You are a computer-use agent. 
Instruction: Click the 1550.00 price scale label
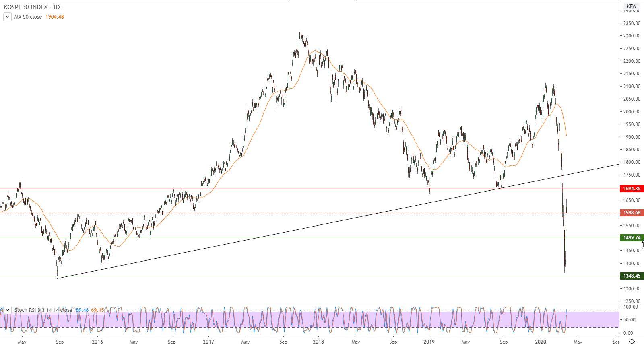click(x=632, y=226)
